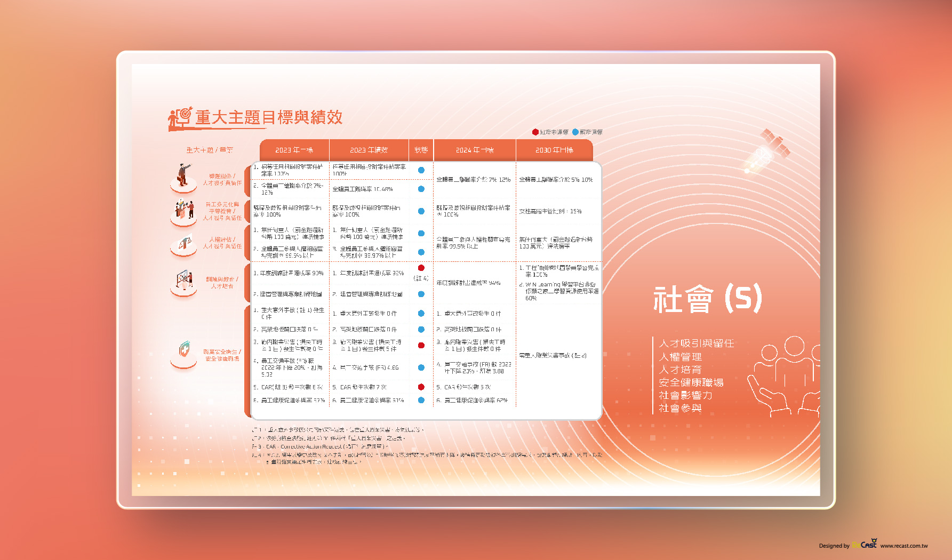Select the 2023 年目標 column header

[x=294, y=150]
